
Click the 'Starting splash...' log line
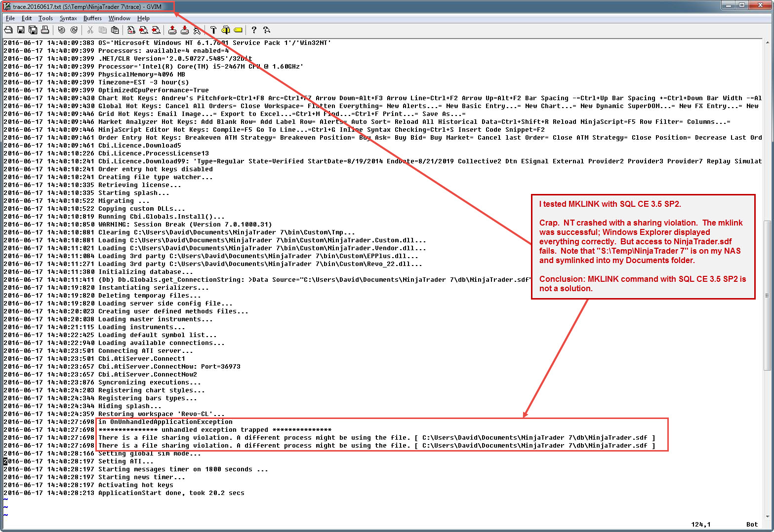pos(86,193)
